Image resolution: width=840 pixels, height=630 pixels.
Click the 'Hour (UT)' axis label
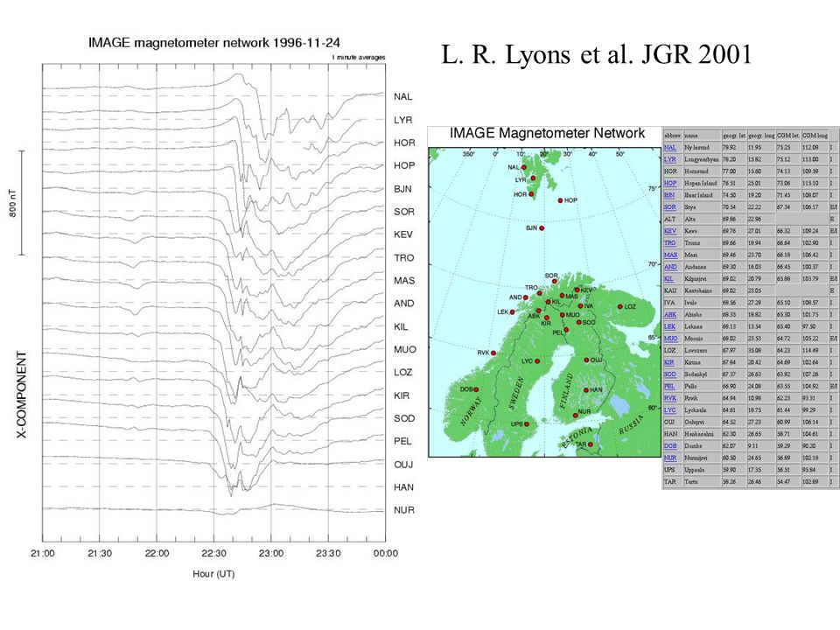(x=213, y=574)
